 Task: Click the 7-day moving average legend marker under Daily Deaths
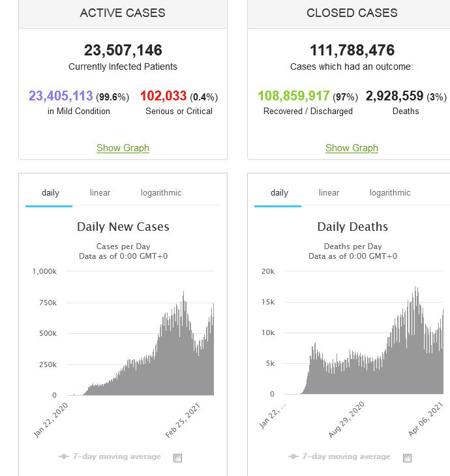[293, 457]
